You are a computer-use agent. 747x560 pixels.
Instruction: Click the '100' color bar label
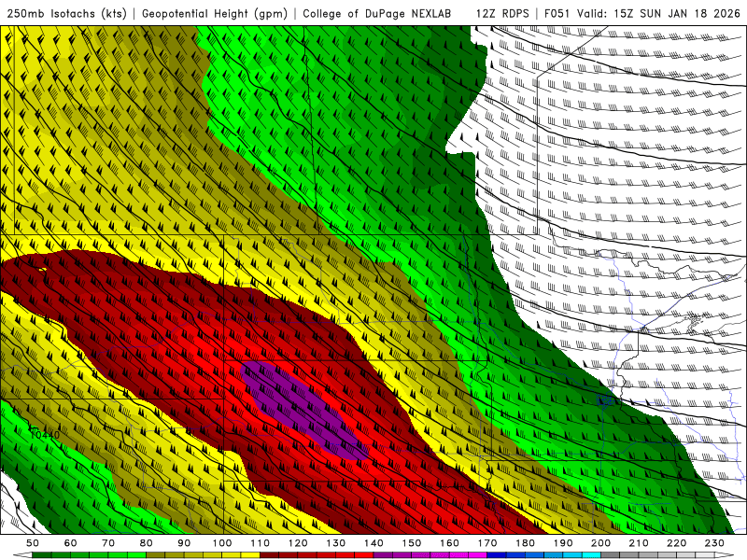point(222,543)
